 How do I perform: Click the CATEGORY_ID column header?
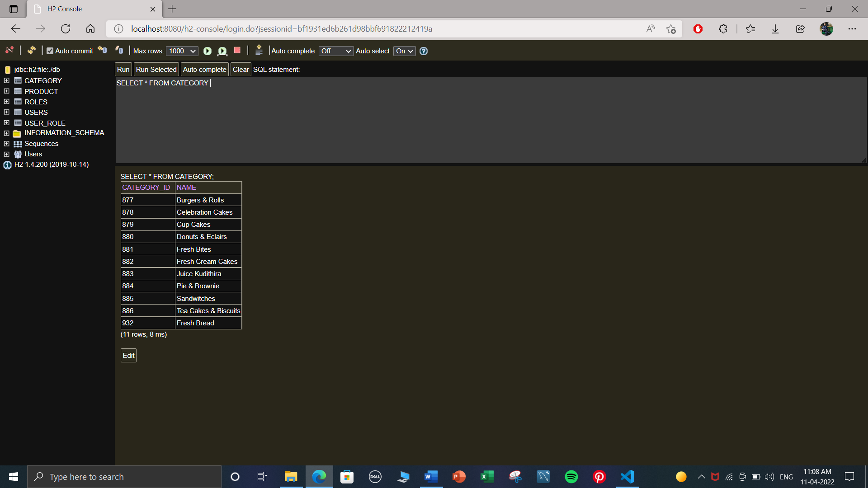[146, 188]
